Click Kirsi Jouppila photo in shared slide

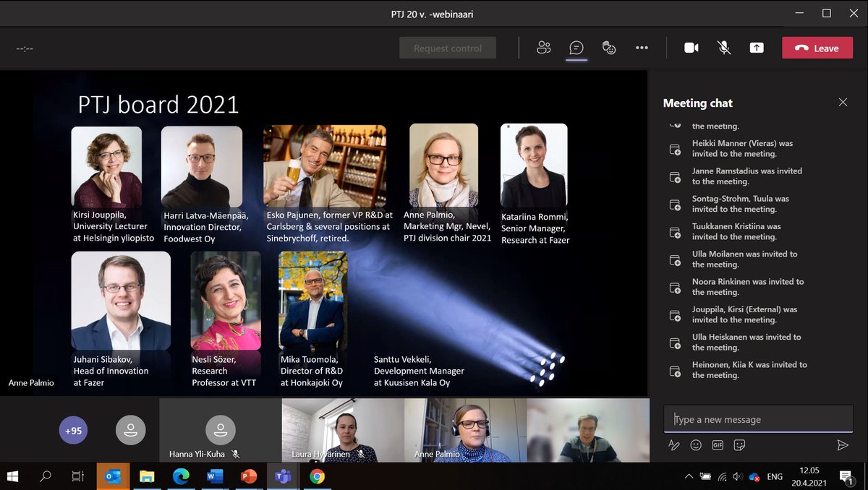(x=106, y=167)
